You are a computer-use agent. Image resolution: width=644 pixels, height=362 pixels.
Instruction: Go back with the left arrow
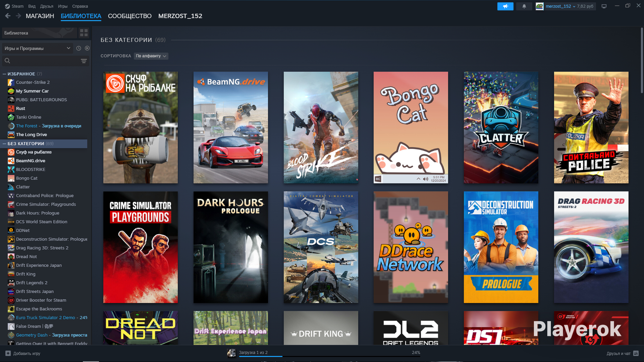click(8, 16)
